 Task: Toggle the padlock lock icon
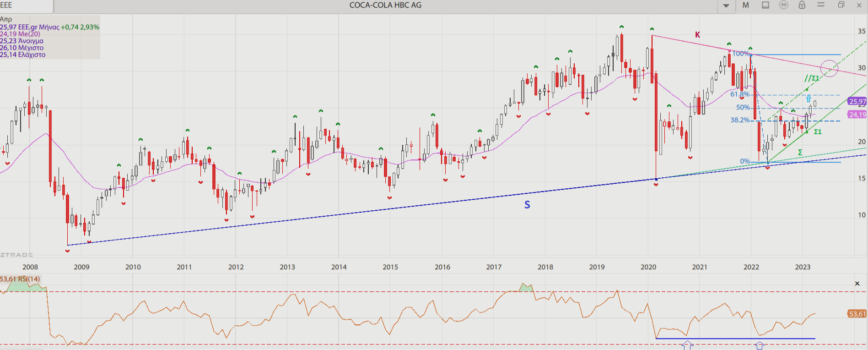pos(802,5)
